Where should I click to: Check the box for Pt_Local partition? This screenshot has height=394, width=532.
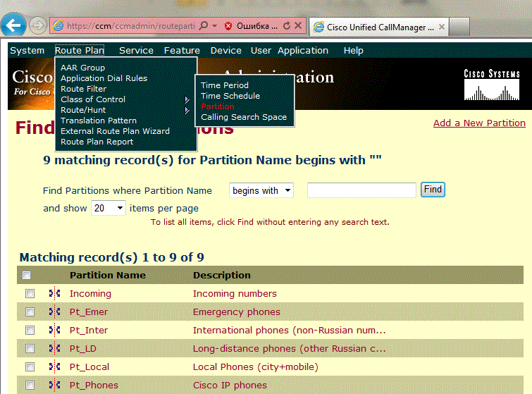click(30, 367)
